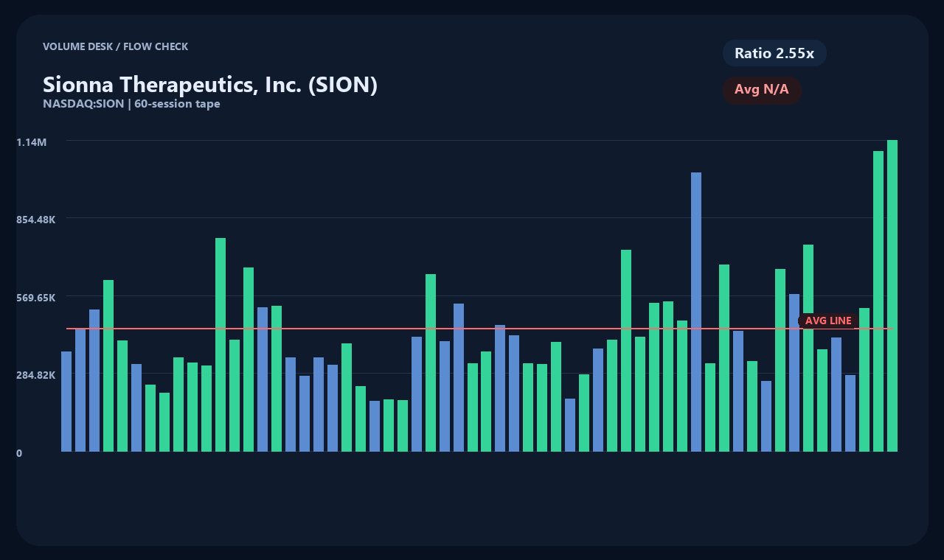Click the 0 y-axis label
The height and width of the screenshot is (560, 944).
[19, 453]
